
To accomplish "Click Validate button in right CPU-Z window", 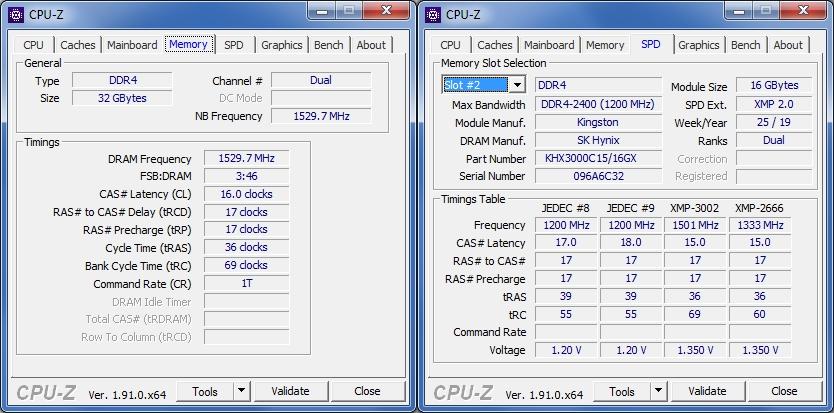I will pyautogui.click(x=707, y=391).
